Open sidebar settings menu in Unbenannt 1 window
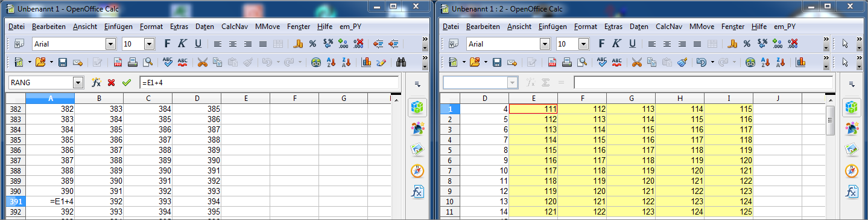The width and height of the screenshot is (868, 220). pos(417,83)
